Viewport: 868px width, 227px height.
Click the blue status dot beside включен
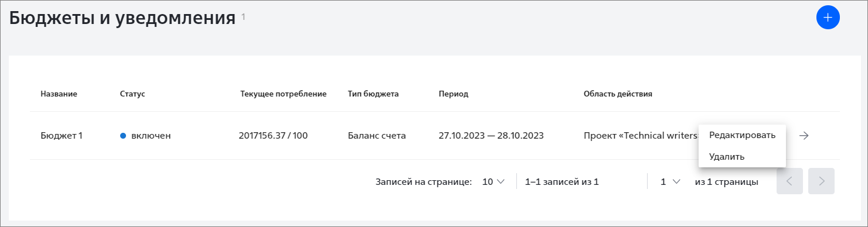pos(123,136)
